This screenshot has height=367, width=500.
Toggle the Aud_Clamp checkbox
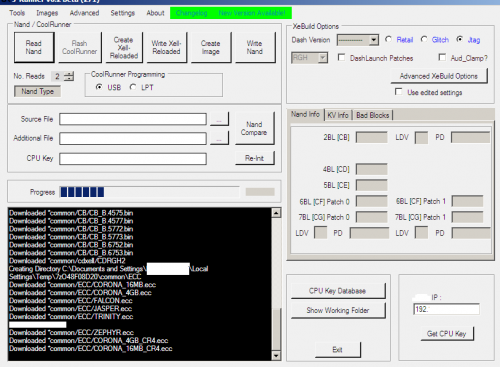click(442, 58)
